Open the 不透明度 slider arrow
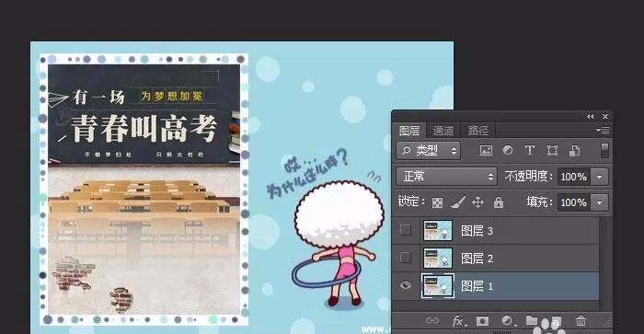 [x=599, y=177]
